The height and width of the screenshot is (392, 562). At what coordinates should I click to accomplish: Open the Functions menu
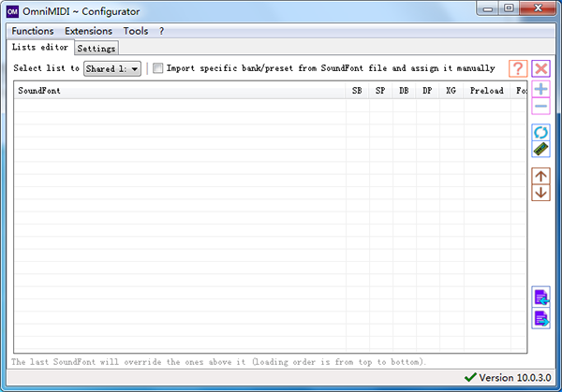[33, 31]
